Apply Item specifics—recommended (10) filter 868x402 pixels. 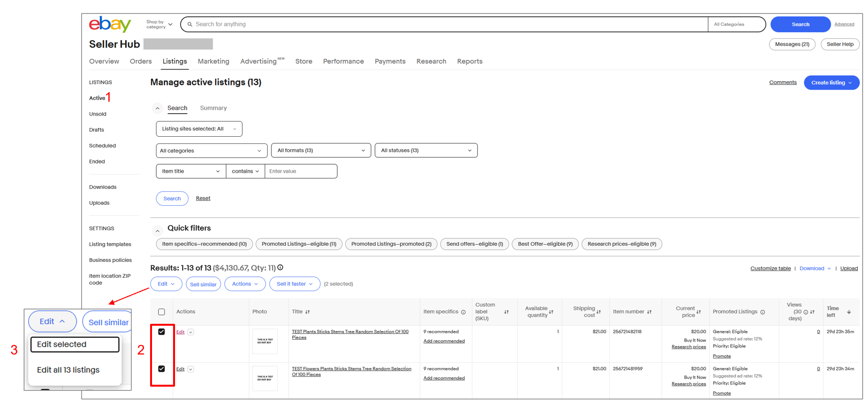click(x=204, y=244)
